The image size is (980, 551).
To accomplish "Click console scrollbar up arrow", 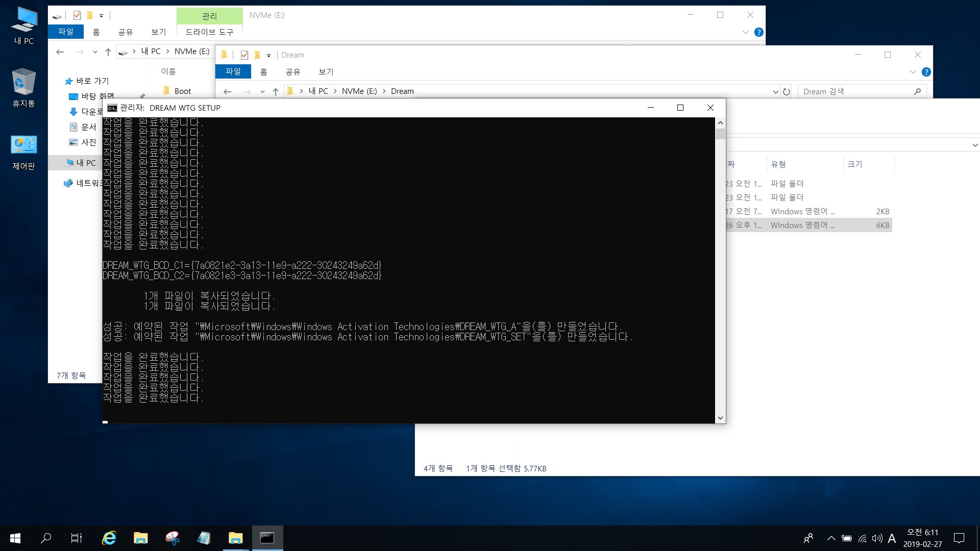I will click(x=720, y=122).
